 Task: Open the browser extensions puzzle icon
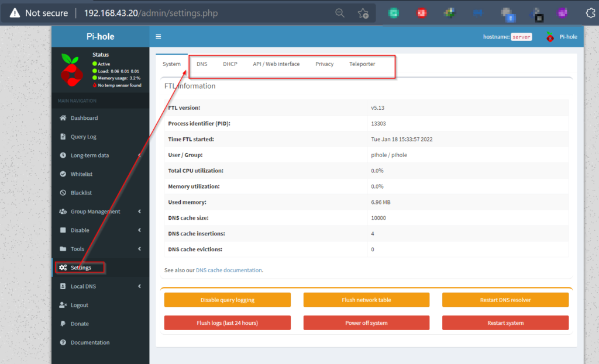click(591, 13)
